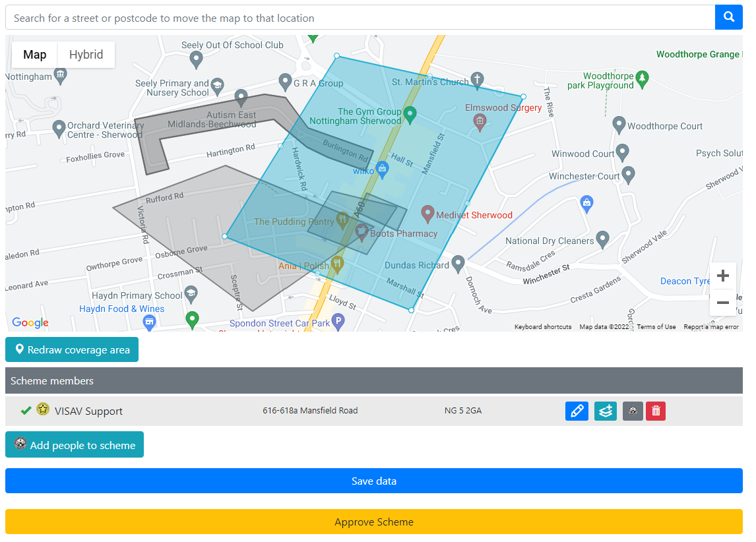The width and height of the screenshot is (756, 542).
Task: Click the Gym Group green map pin
Action: 410,115
